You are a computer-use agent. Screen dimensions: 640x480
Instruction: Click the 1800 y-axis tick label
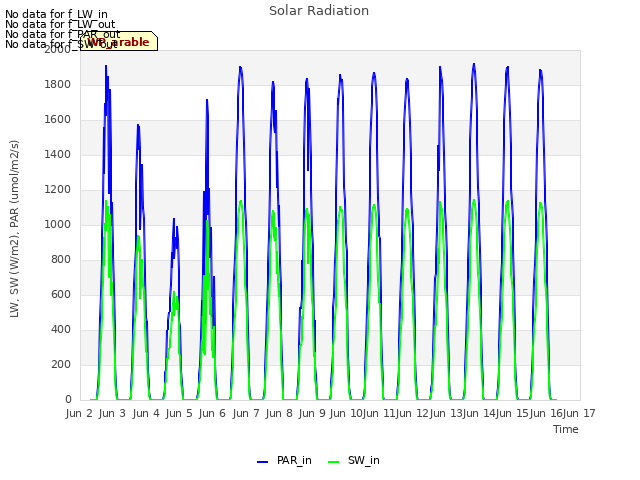click(x=58, y=84)
